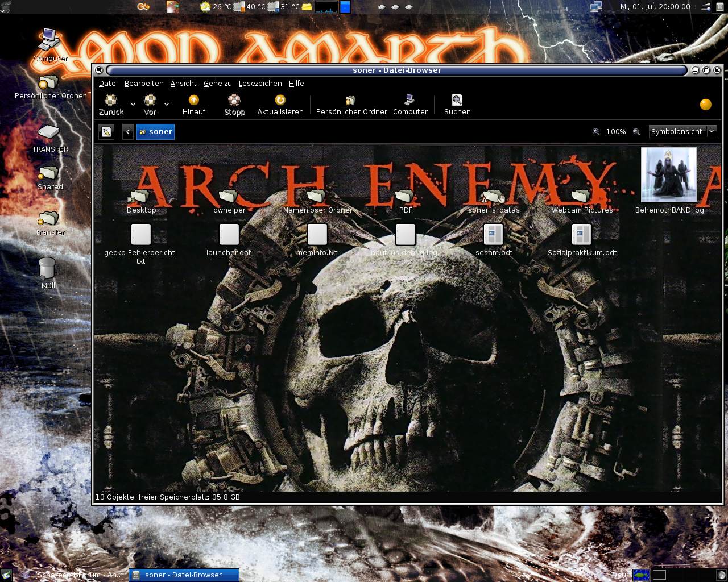
Task: Zoom in with the plus magnifier
Action: [x=637, y=132]
